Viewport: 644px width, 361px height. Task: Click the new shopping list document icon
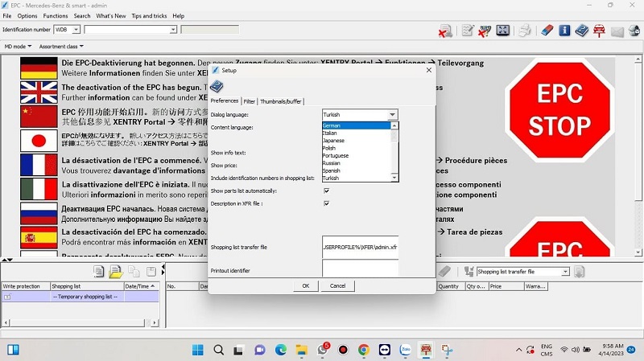tap(98, 271)
